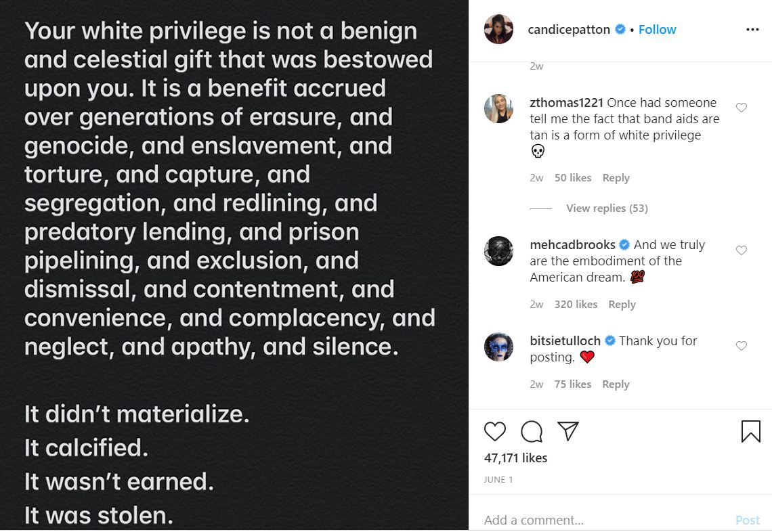Follow candicepatton
The width and height of the screenshot is (772, 532).
(x=657, y=30)
